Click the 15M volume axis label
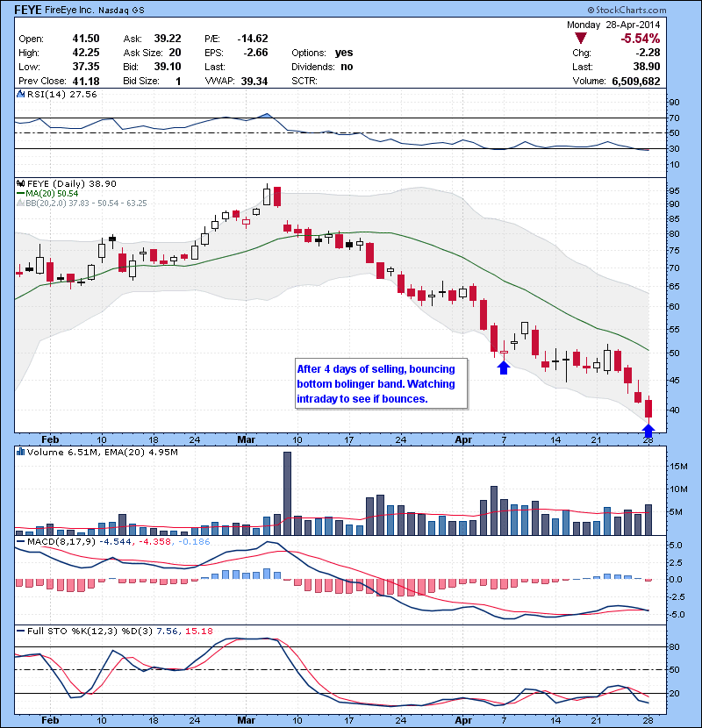 click(x=678, y=466)
